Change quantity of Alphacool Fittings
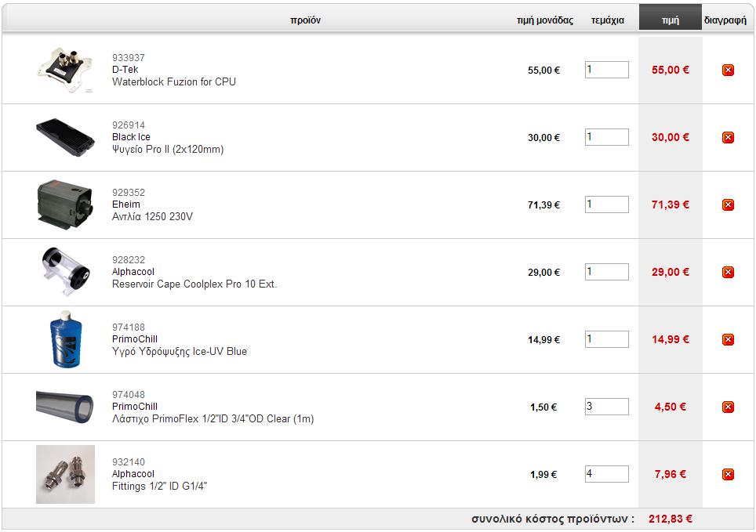The image size is (756, 532). pos(606,474)
